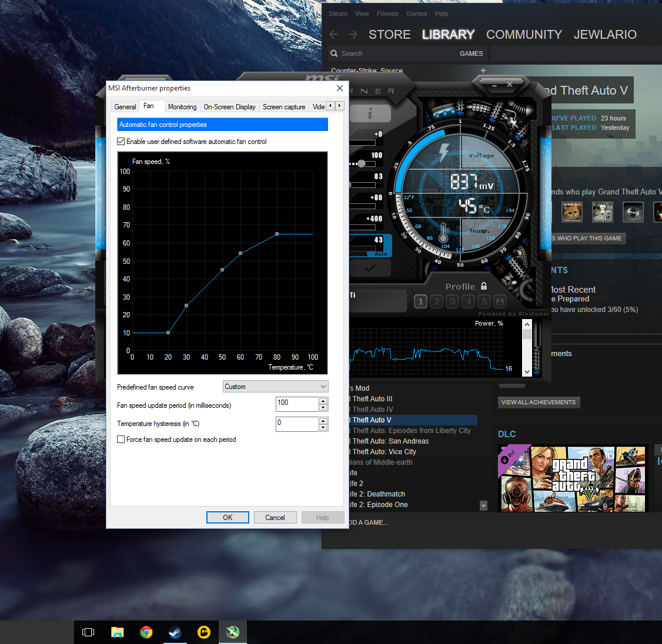Select the fan curve point at 80°C
The image size is (662, 644).
(x=277, y=234)
